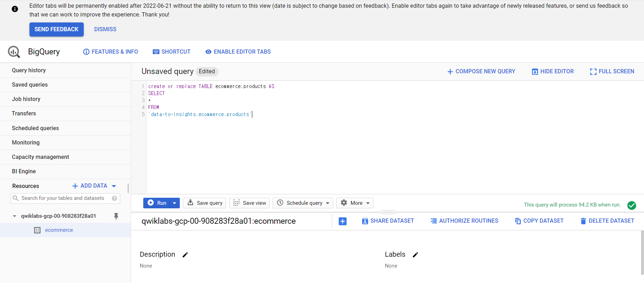Go to Transfers
This screenshot has height=283, width=644.
tap(66, 113)
